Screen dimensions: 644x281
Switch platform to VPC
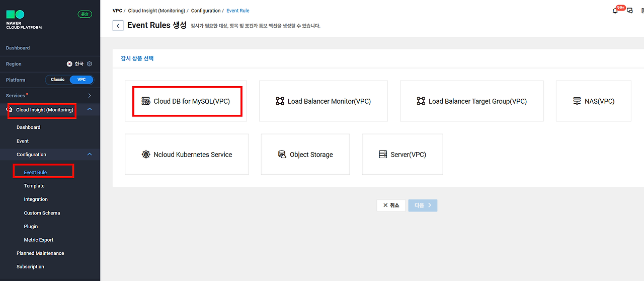tap(82, 80)
